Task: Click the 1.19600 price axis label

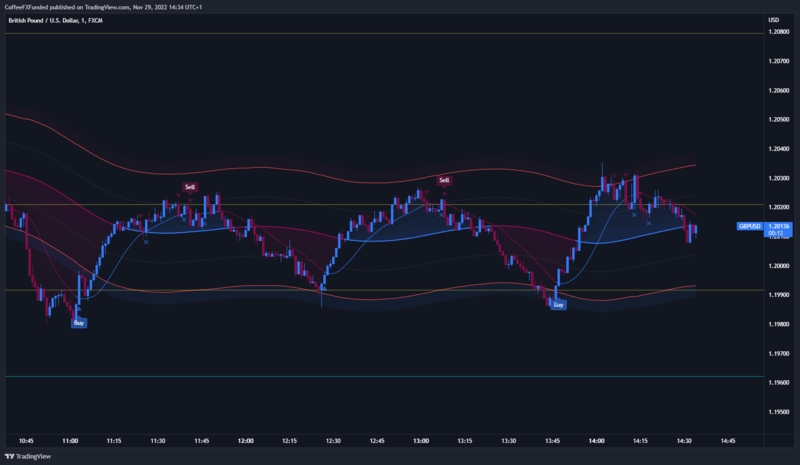Action: 779,383
